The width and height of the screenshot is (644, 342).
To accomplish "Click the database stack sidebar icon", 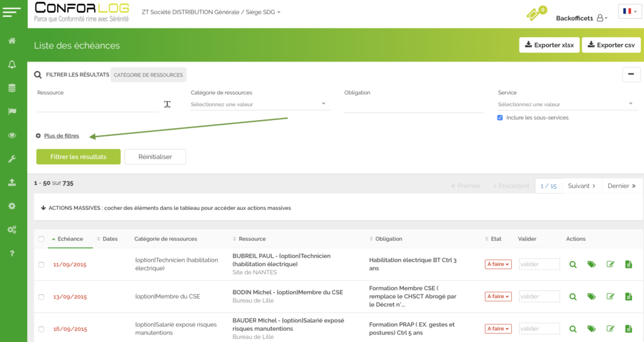I will pyautogui.click(x=12, y=88).
